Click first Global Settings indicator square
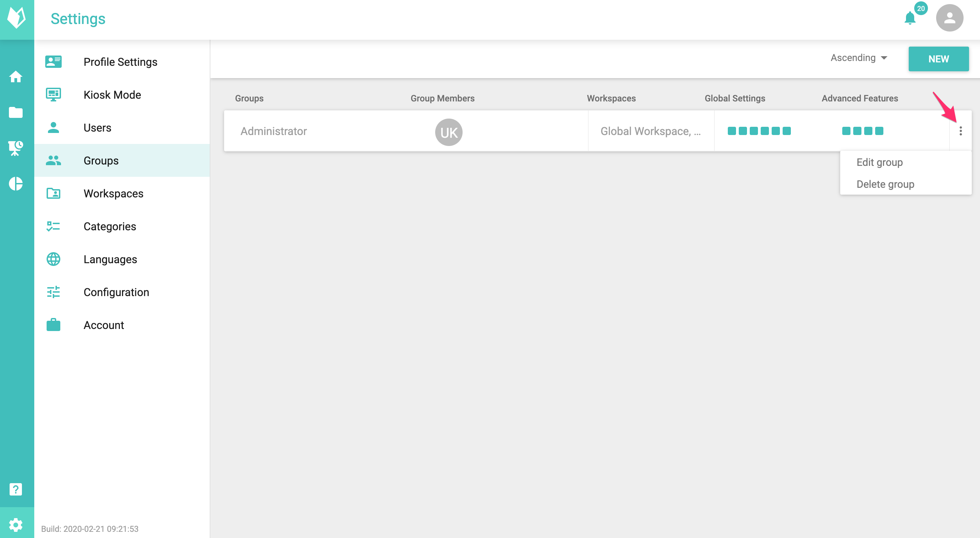Screen dimensions: 980x538 (x=732, y=131)
